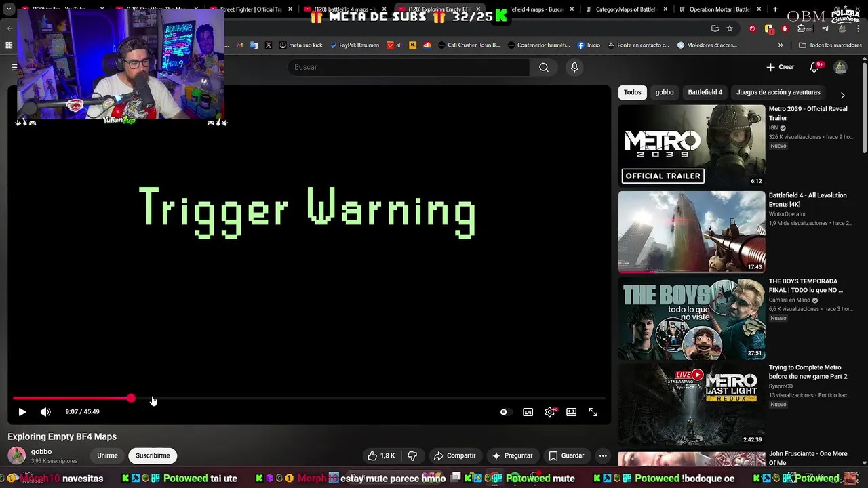The width and height of the screenshot is (868, 488).
Task: Open the Cali Crusher Rosin B... bookmark
Action: coord(469,45)
